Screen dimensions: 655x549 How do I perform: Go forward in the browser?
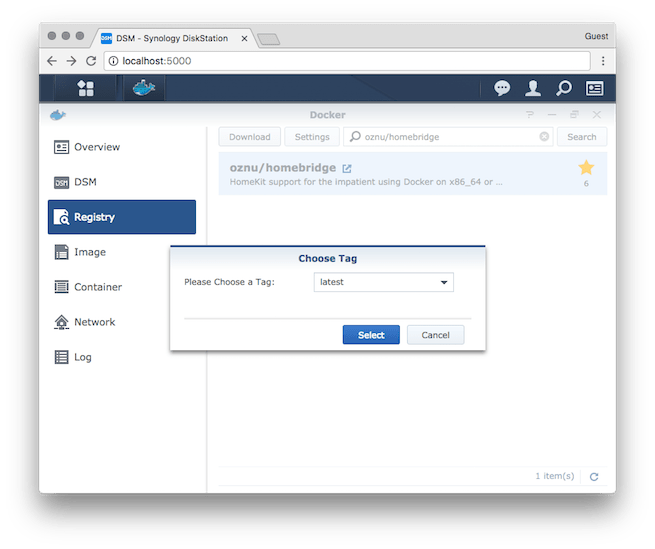click(71, 61)
